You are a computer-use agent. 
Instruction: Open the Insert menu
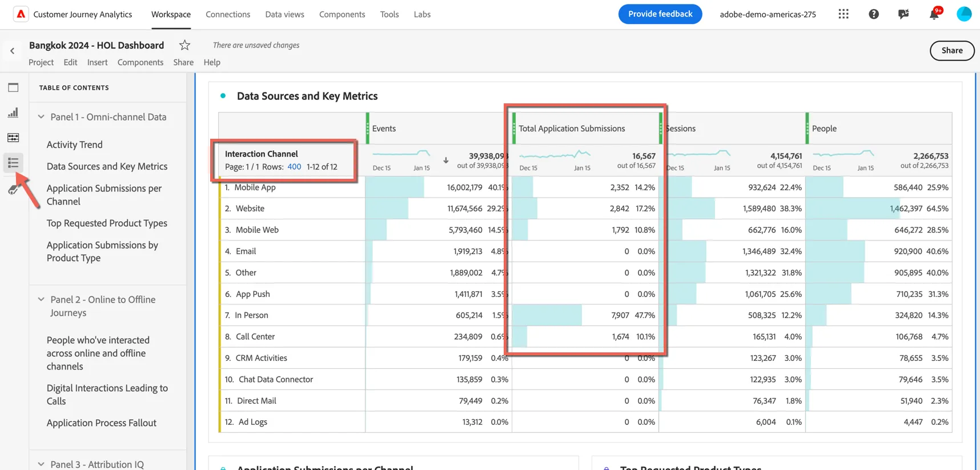click(97, 62)
